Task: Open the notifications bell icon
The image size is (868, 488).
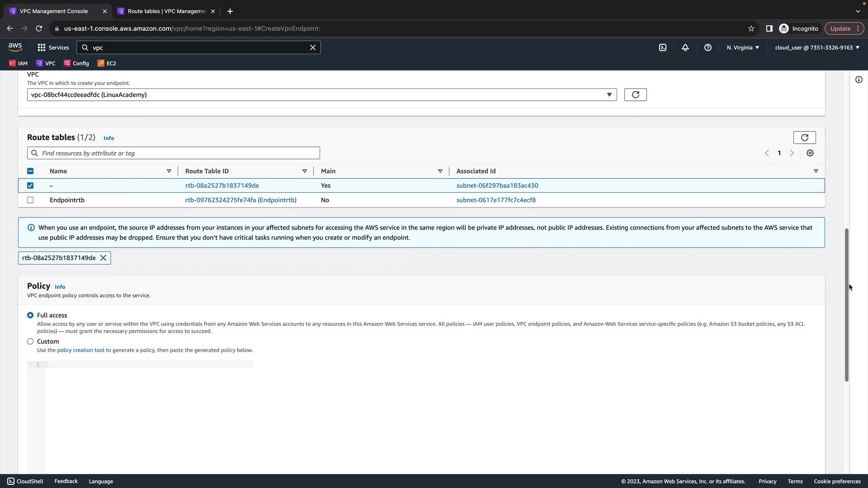Action: click(x=685, y=47)
